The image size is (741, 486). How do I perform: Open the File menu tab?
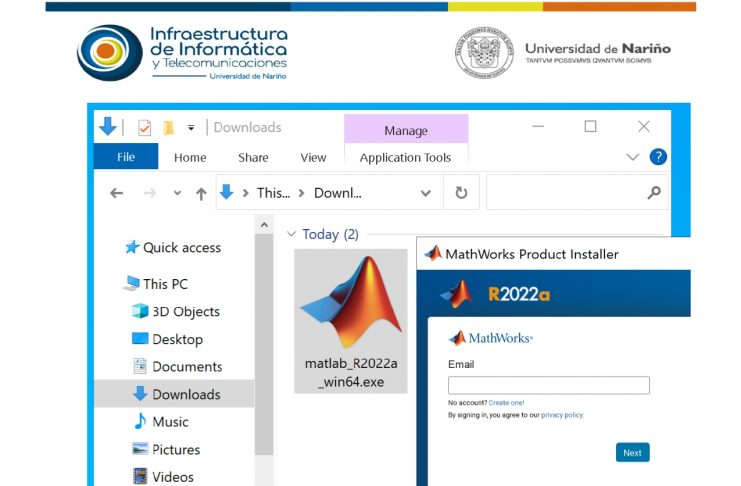click(126, 157)
